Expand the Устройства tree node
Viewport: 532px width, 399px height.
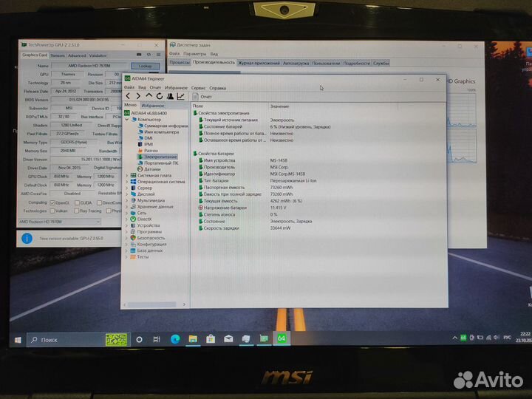[x=127, y=225]
